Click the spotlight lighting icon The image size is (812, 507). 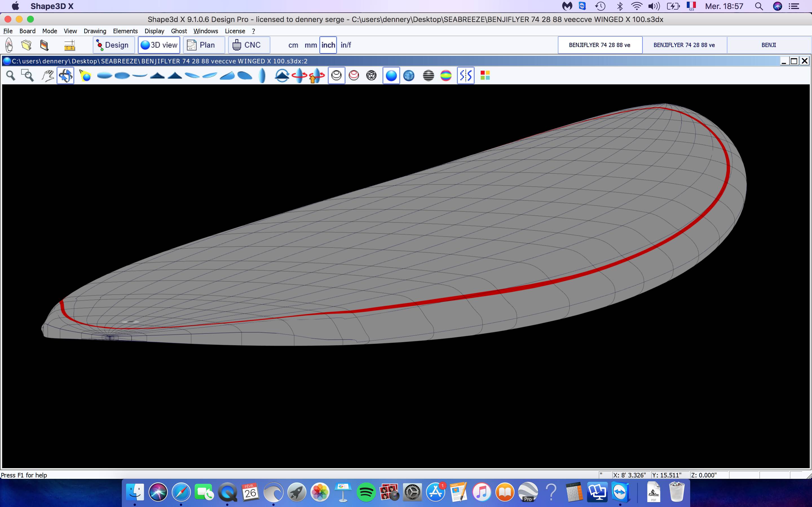(x=85, y=75)
